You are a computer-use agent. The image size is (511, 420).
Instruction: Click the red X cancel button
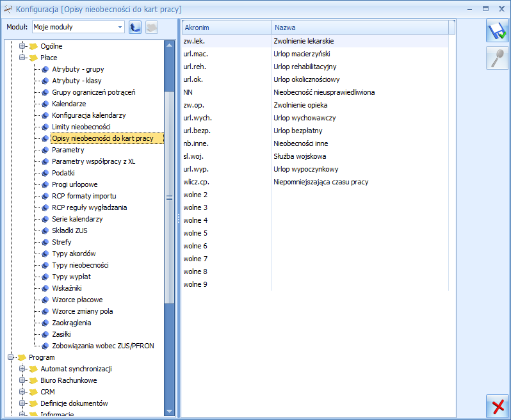point(497,406)
